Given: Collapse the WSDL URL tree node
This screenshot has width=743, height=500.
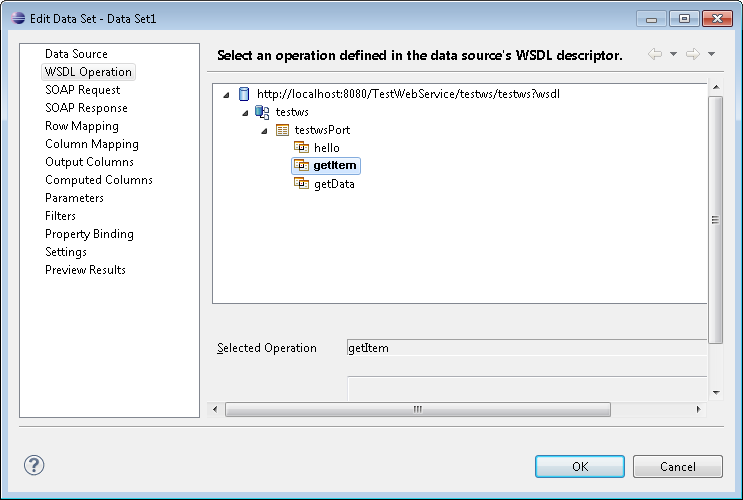Looking at the screenshot, I should 227,95.
